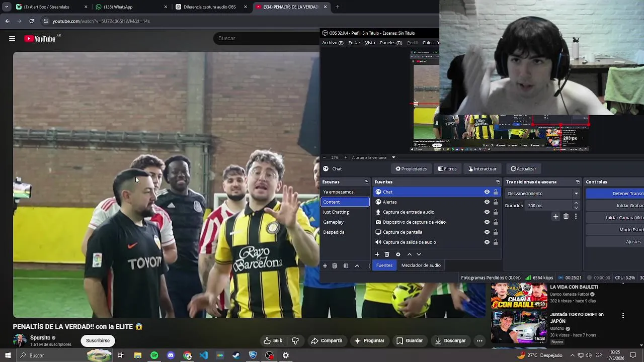Open Spotify from the taskbar
Image resolution: width=644 pixels, height=362 pixels.
tap(154, 355)
